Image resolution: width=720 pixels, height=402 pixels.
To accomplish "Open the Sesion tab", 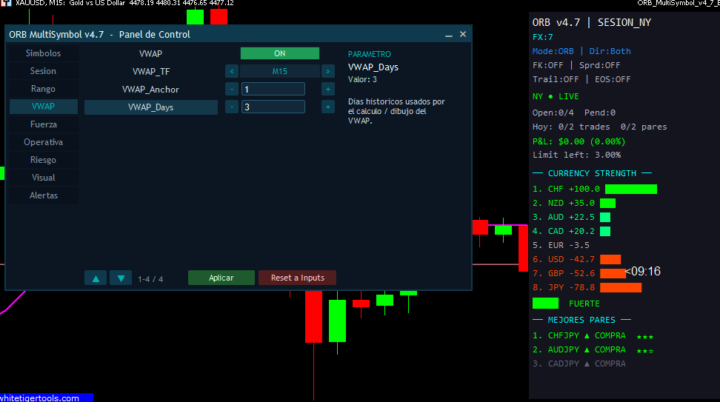I will [43, 71].
